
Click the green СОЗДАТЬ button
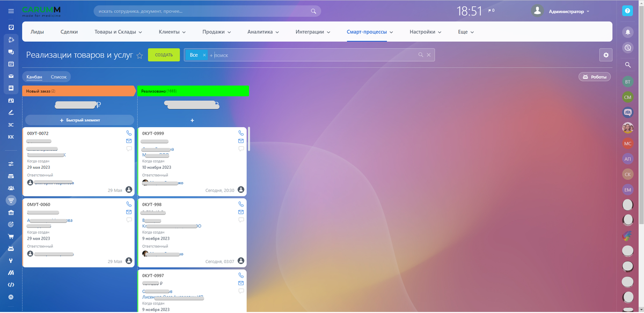pos(164,55)
